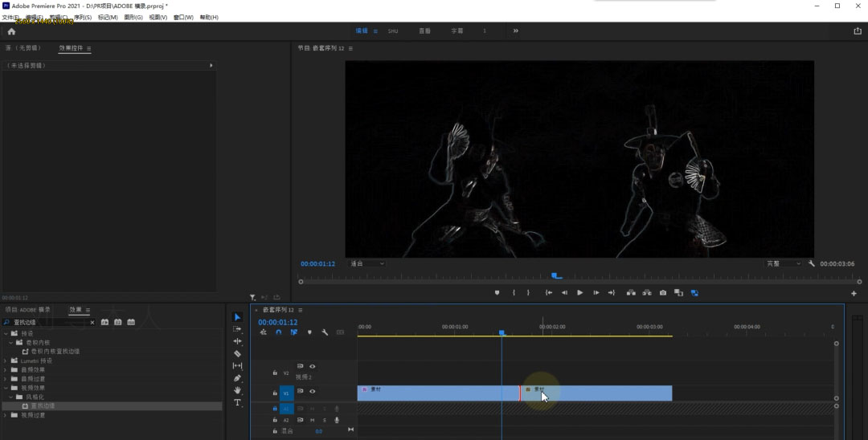The image size is (868, 440).
Task: Select the Ripple Edit tool
Action: (237, 341)
